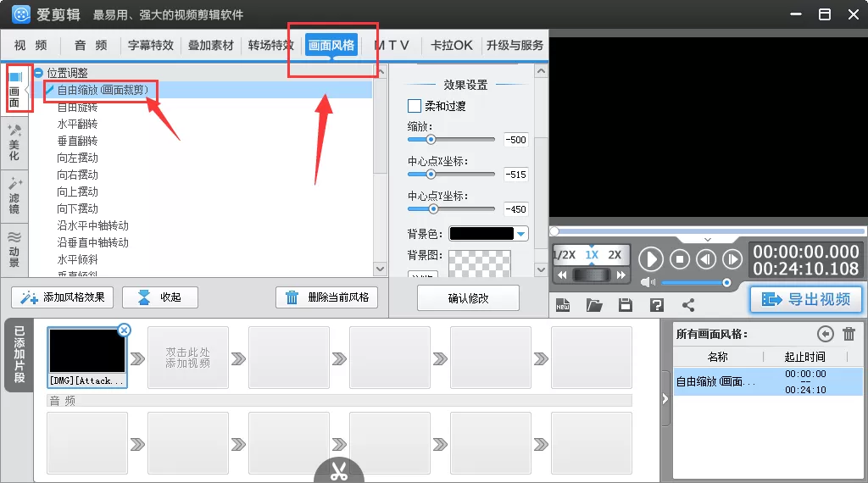
Task: Select the 水平倾斜 effect
Action: (77, 259)
